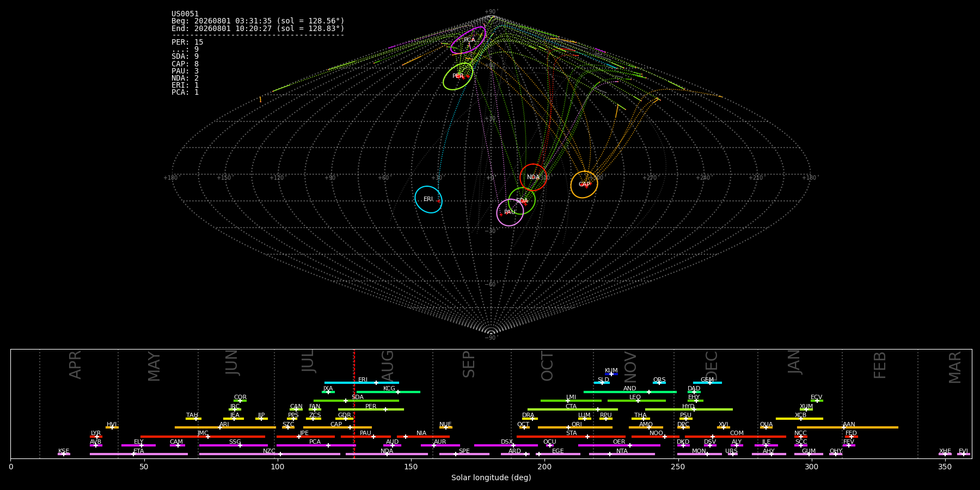Select the green SDA radiant circle
The width and height of the screenshot is (980, 490).
tap(522, 201)
